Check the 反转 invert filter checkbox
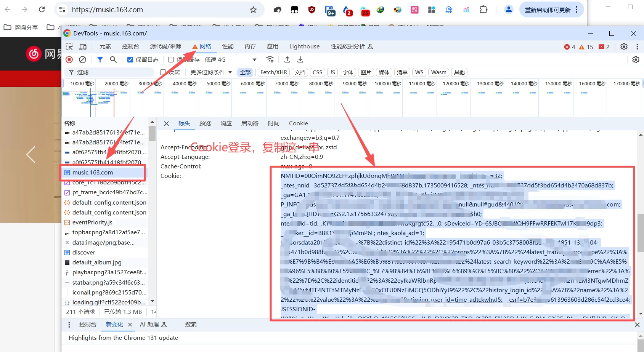This screenshot has width=644, height=352. pos(163,72)
